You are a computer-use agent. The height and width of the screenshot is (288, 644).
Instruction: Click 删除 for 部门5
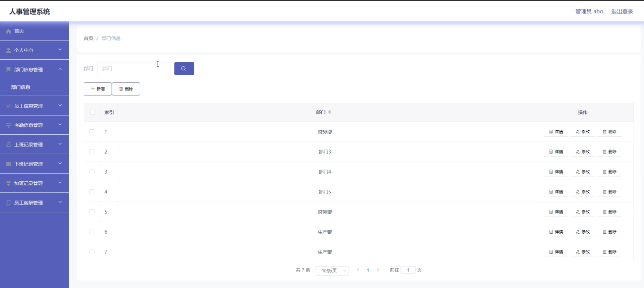[610, 192]
